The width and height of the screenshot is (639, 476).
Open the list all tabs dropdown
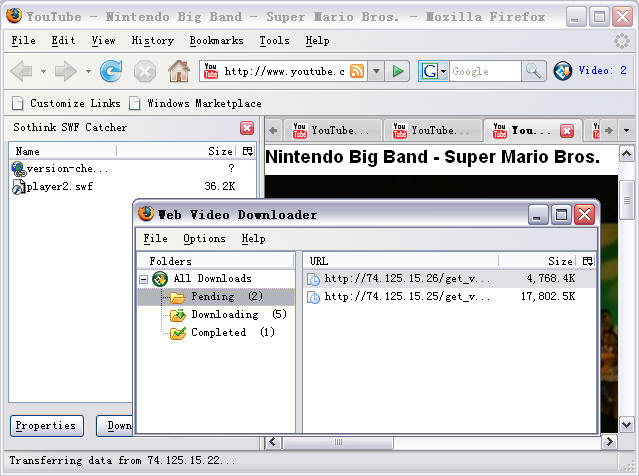pos(626,130)
